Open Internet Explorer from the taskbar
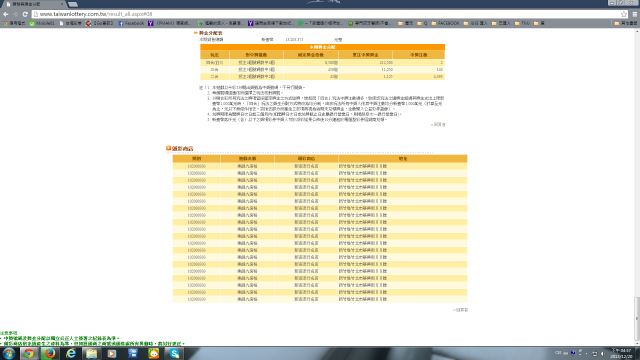The image size is (640, 360). tap(71, 353)
